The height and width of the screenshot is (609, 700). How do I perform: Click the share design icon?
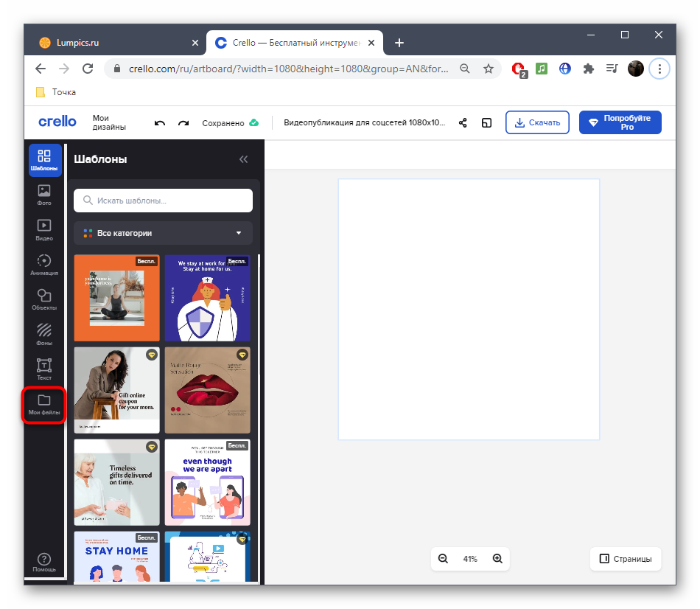click(x=463, y=123)
